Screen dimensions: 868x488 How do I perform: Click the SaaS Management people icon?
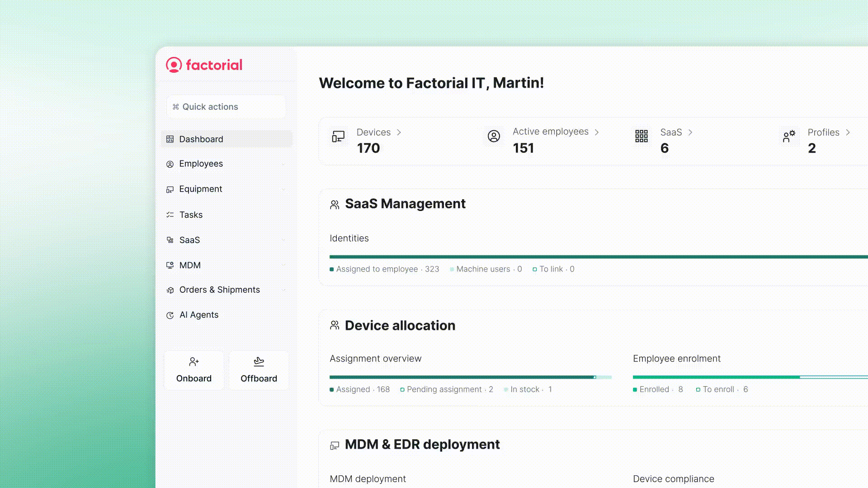[335, 205]
